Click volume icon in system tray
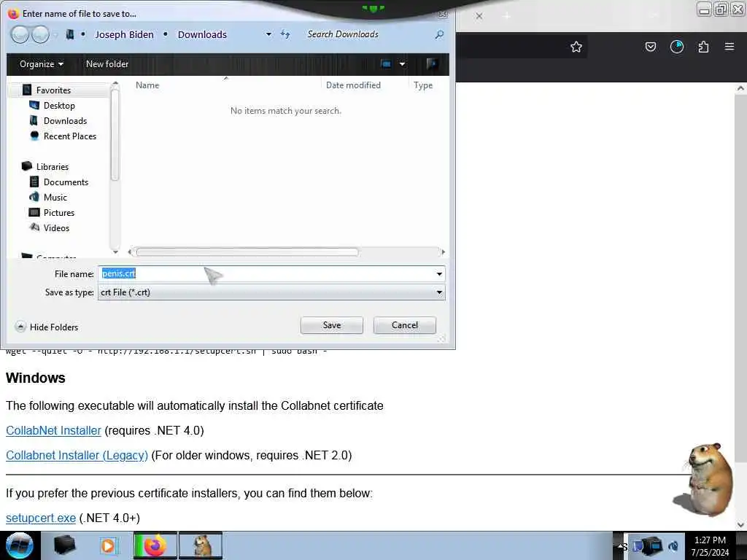The width and height of the screenshot is (747, 560). (x=673, y=545)
